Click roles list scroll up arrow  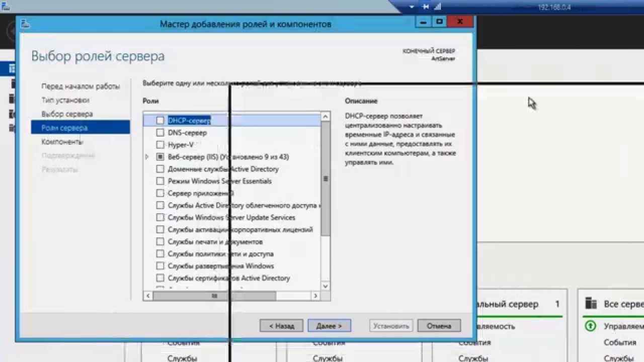[326, 117]
